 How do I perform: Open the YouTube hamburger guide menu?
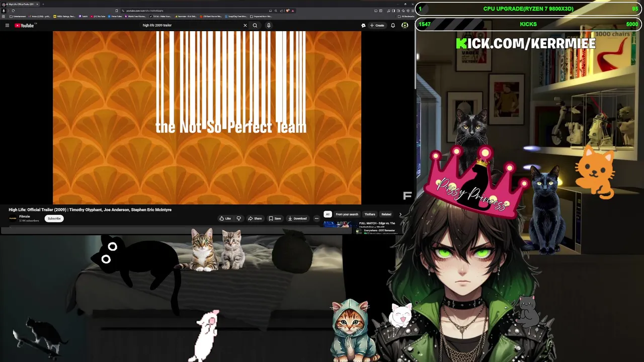[x=7, y=25]
